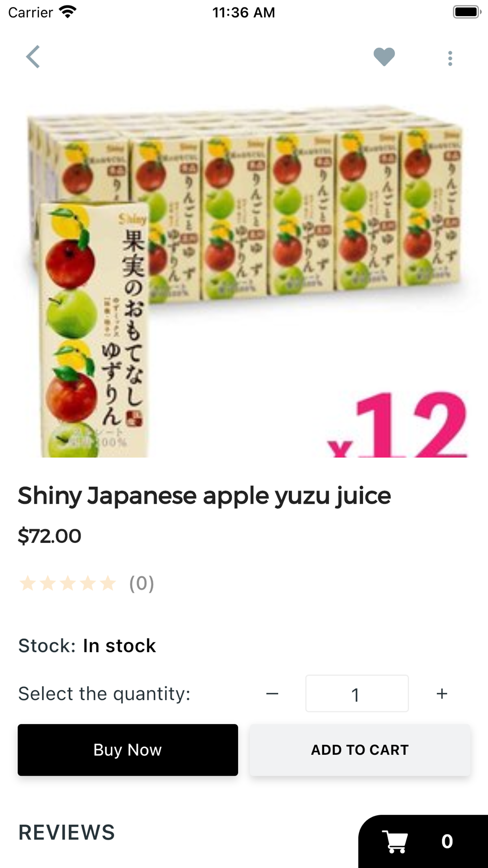Increase quantity with the plus button

pyautogui.click(x=442, y=694)
